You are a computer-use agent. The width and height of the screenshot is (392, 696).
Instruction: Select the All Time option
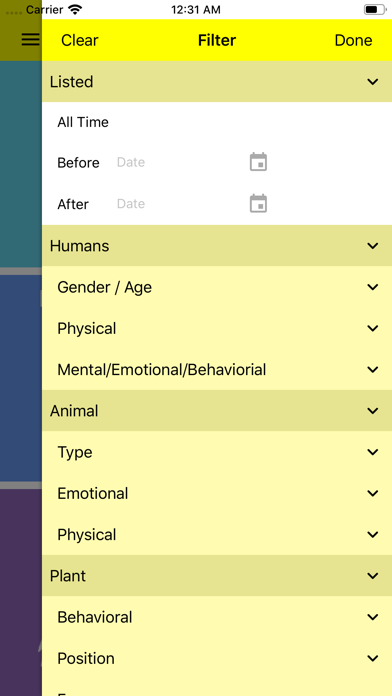[x=83, y=122]
